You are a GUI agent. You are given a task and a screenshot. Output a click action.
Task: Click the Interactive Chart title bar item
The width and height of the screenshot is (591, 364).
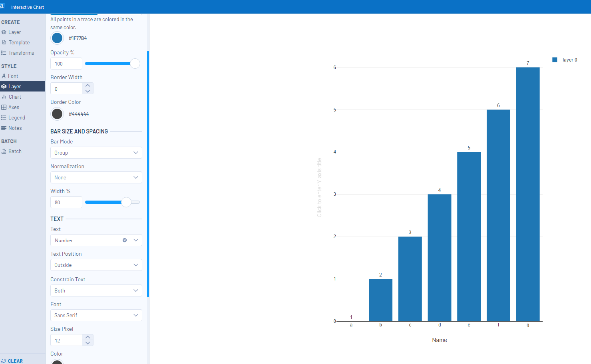[27, 7]
